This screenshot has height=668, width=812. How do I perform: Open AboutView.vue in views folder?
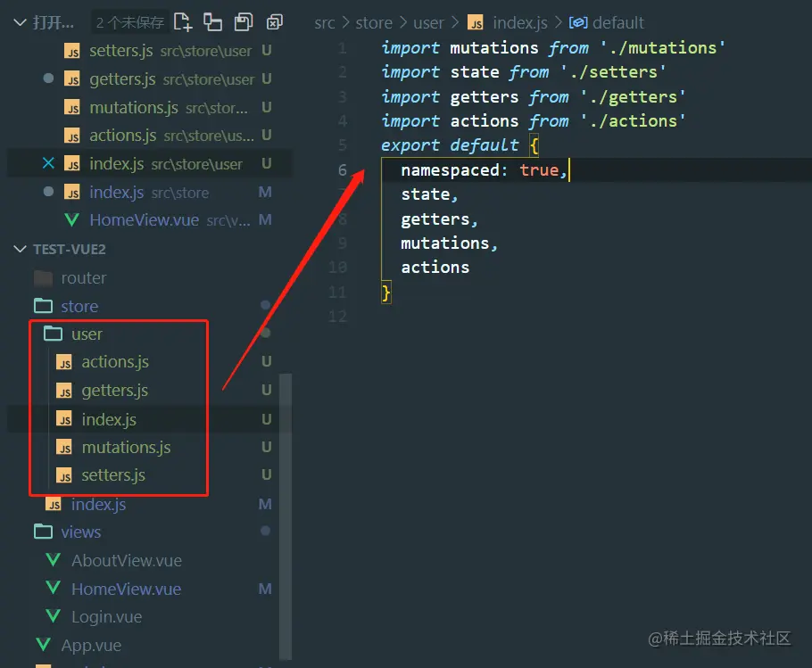[127, 560]
